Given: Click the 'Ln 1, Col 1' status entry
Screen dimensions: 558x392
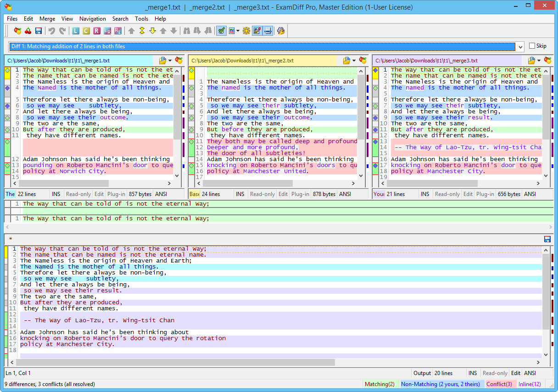Looking at the screenshot, I should [18, 373].
